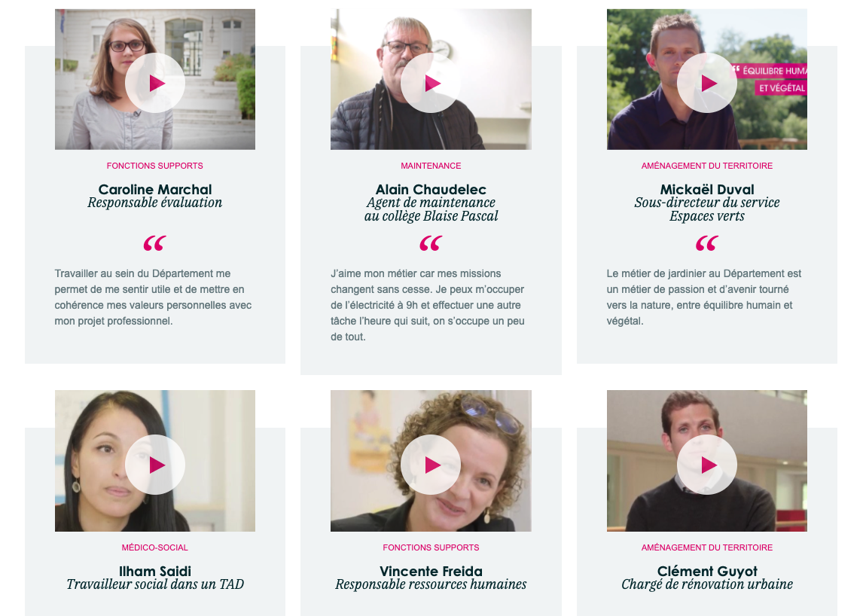Start Mickaël Duval's video

707,83
